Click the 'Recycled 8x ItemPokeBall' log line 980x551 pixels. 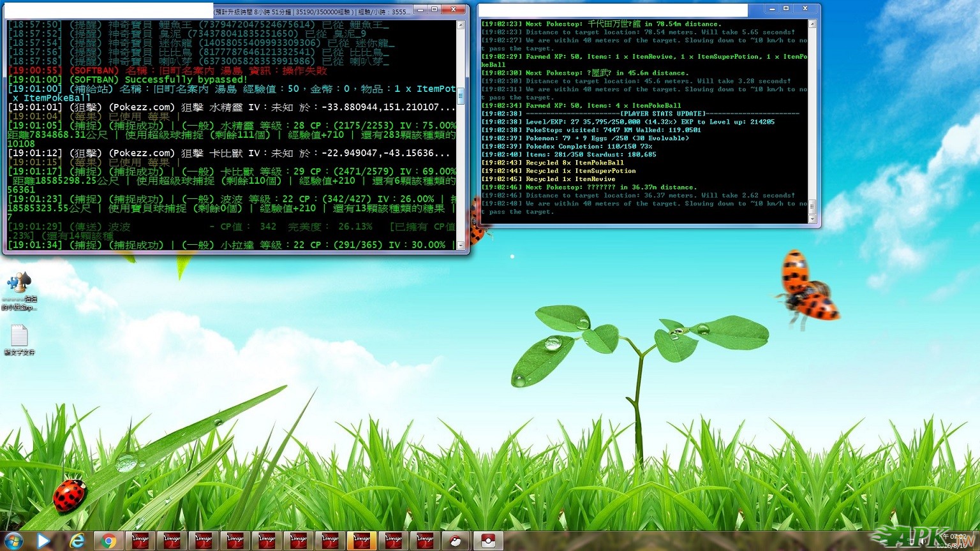pyautogui.click(x=553, y=163)
